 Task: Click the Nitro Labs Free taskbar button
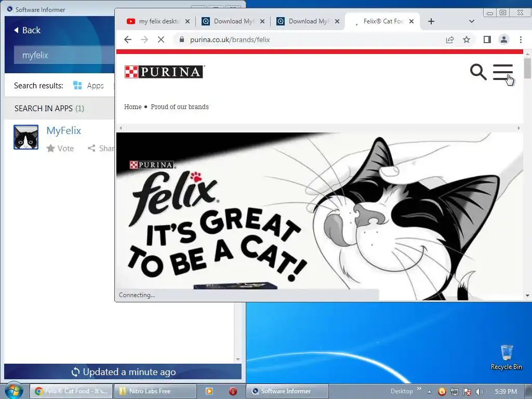155,391
